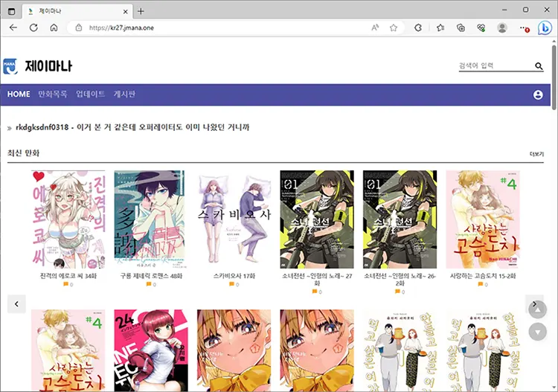Open a new browser tab

pyautogui.click(x=141, y=11)
